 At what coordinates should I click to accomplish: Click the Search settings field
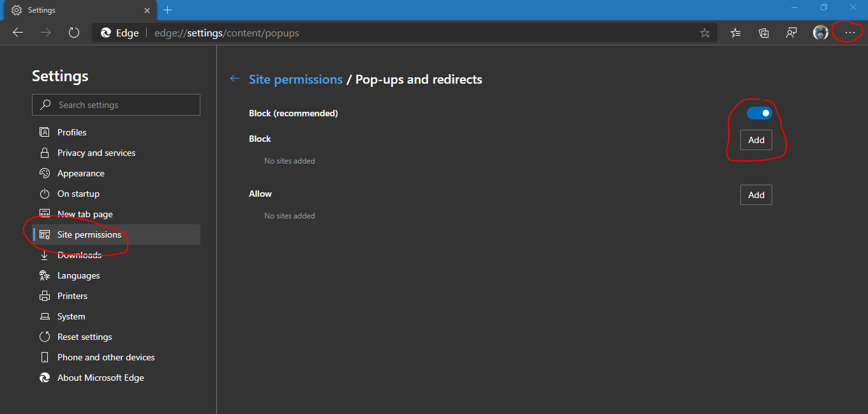point(116,105)
